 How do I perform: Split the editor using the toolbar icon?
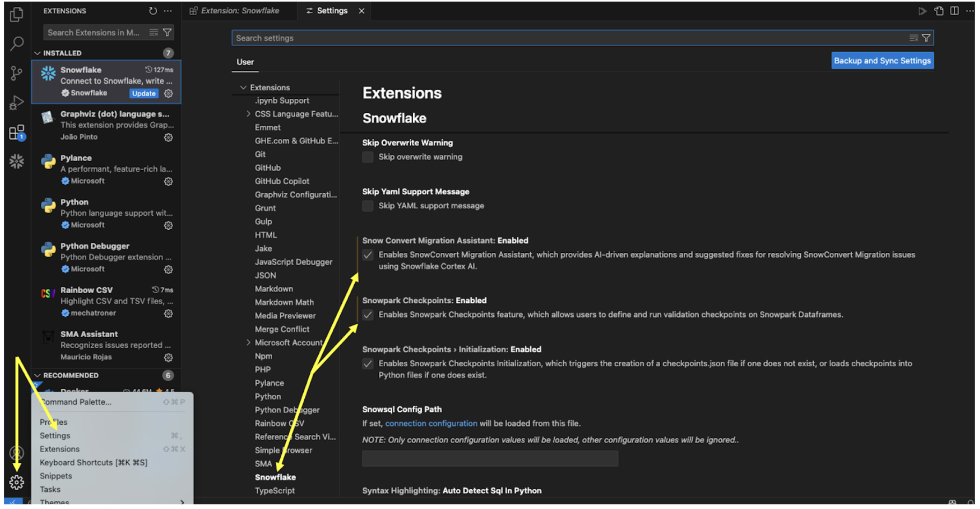point(954,10)
